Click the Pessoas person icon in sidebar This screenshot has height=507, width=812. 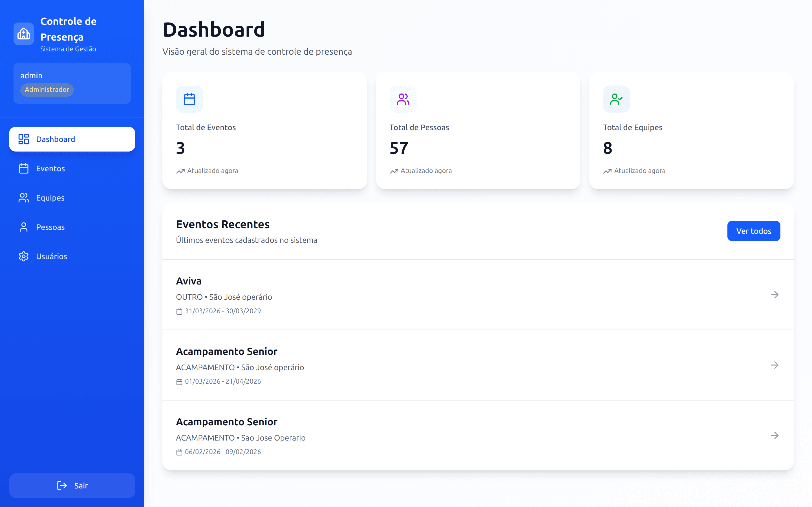[23, 227]
